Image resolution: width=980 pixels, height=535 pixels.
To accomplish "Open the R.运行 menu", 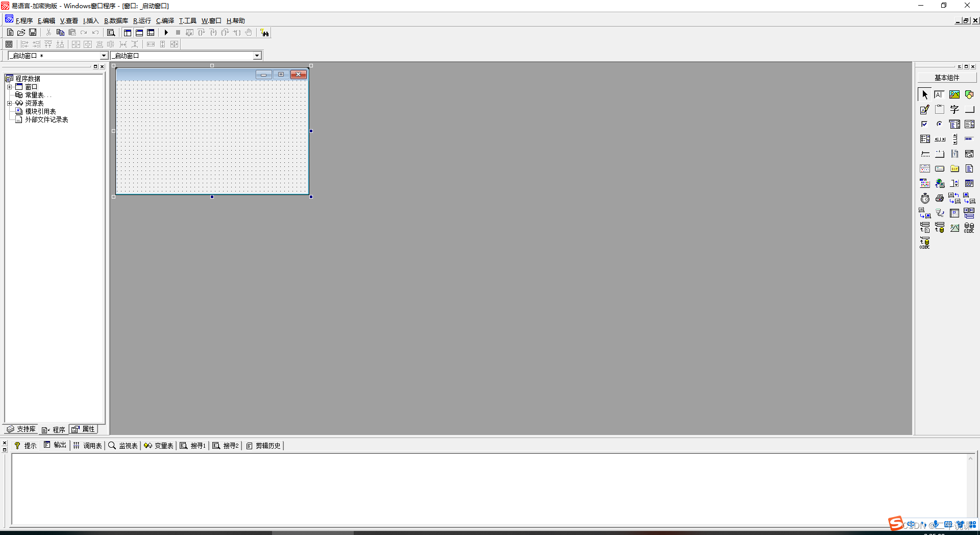I will point(142,21).
